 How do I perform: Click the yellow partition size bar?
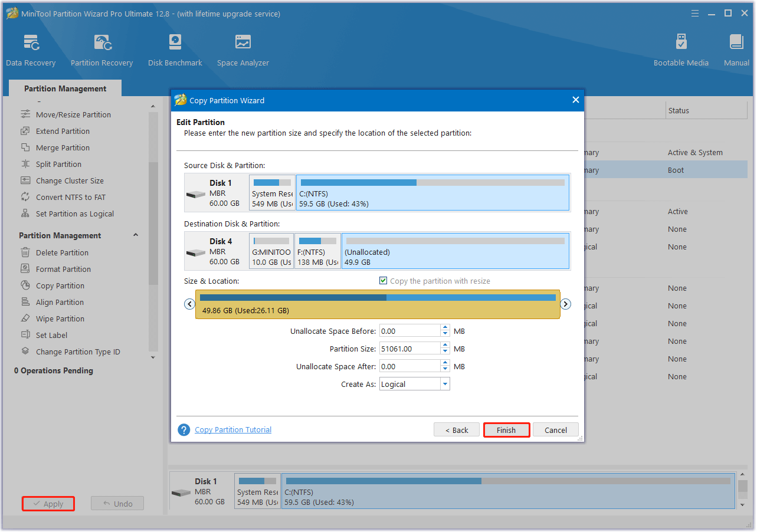pos(378,304)
